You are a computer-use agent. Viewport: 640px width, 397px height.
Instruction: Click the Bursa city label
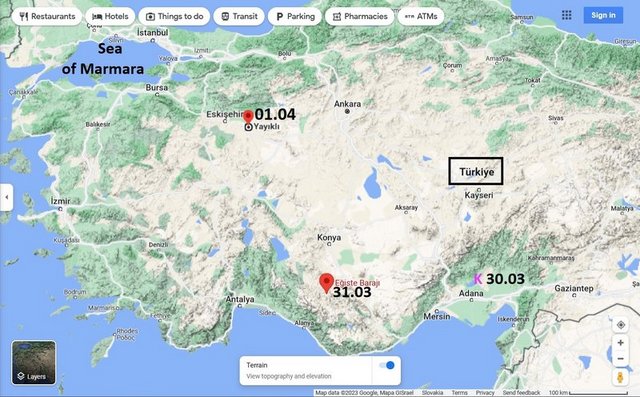[x=157, y=87]
